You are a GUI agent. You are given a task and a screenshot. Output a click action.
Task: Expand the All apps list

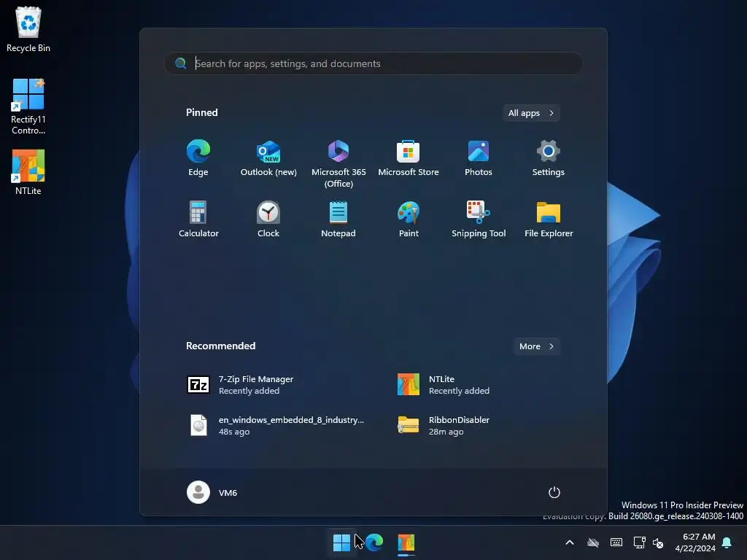(x=531, y=113)
